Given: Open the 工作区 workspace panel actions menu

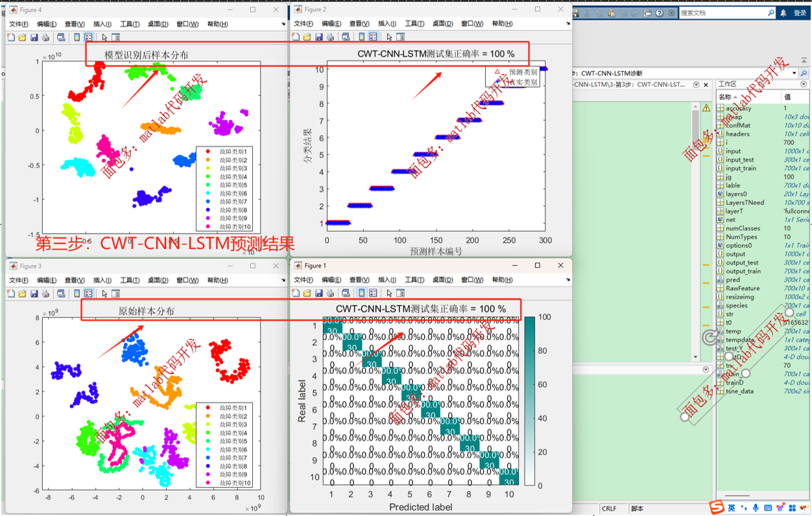Looking at the screenshot, I should pos(804,84).
